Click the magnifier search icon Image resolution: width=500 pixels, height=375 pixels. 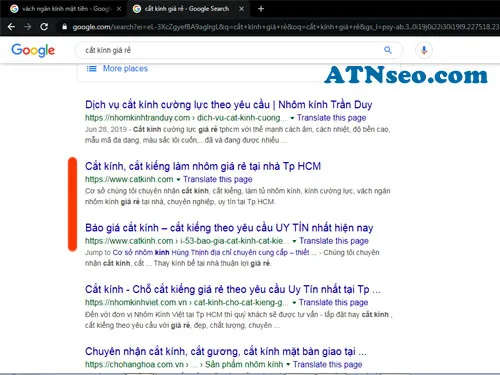(387, 50)
